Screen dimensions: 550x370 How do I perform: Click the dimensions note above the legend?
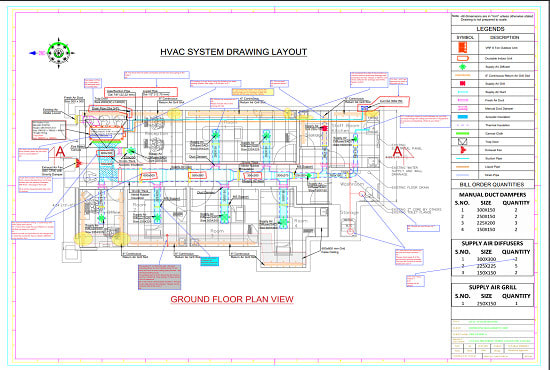[492, 18]
